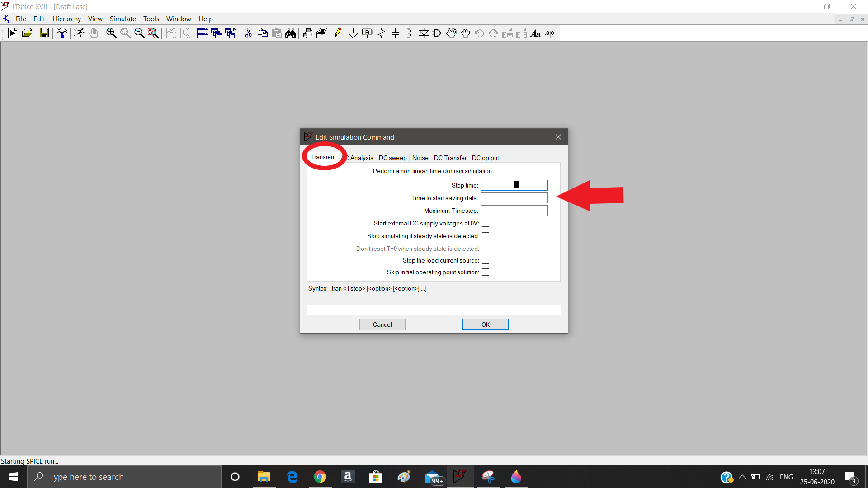Enable Step the load current source
The width and height of the screenshot is (868, 488).
[x=486, y=260]
